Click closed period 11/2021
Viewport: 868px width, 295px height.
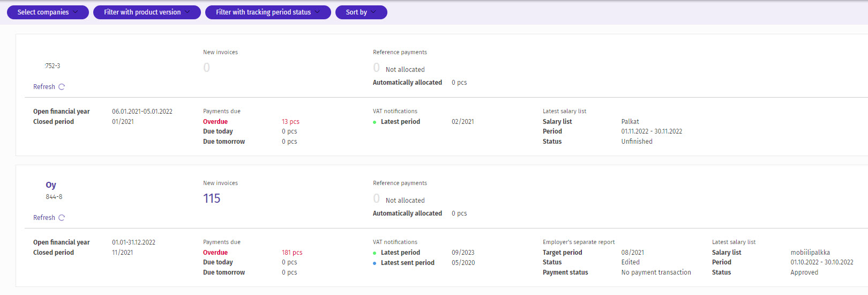click(123, 253)
